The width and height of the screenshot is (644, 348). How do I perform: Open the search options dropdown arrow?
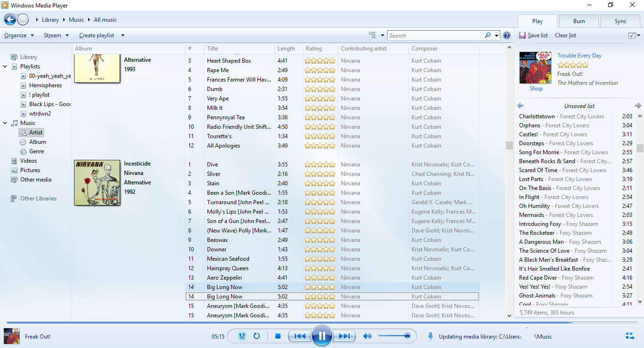(x=496, y=35)
